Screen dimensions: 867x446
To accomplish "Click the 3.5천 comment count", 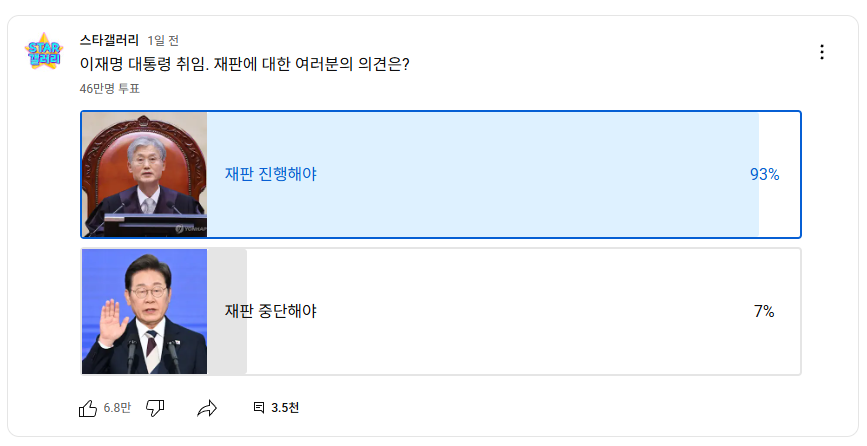I will pos(285,408).
